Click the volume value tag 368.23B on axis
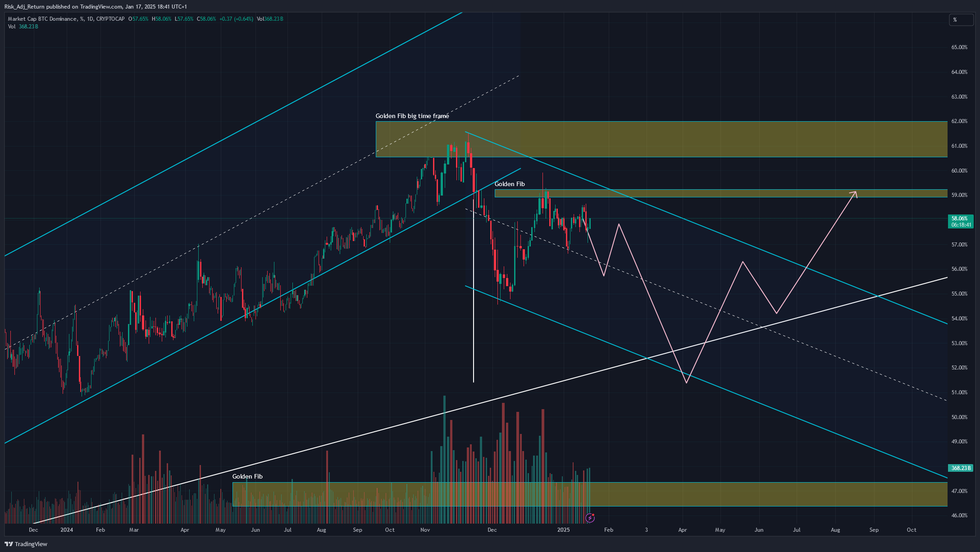This screenshot has width=980, height=552. pyautogui.click(x=960, y=468)
